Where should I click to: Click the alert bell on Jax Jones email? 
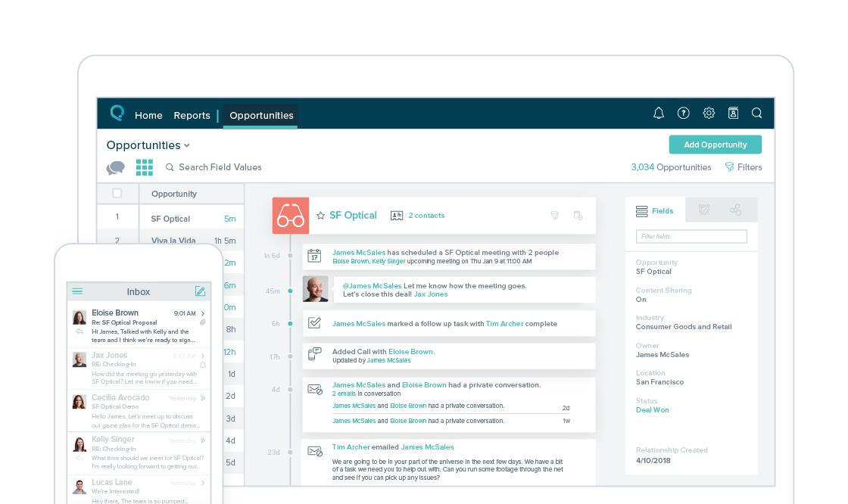203,365
